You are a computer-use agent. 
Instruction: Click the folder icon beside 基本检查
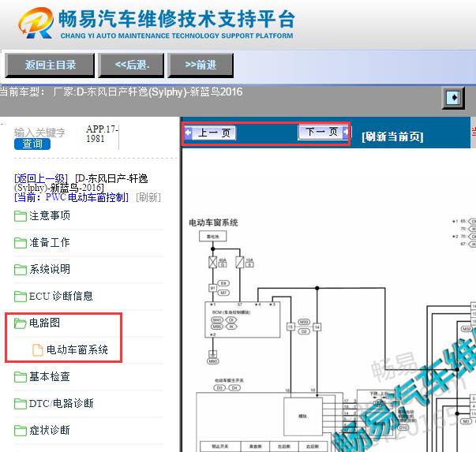[x=21, y=377]
